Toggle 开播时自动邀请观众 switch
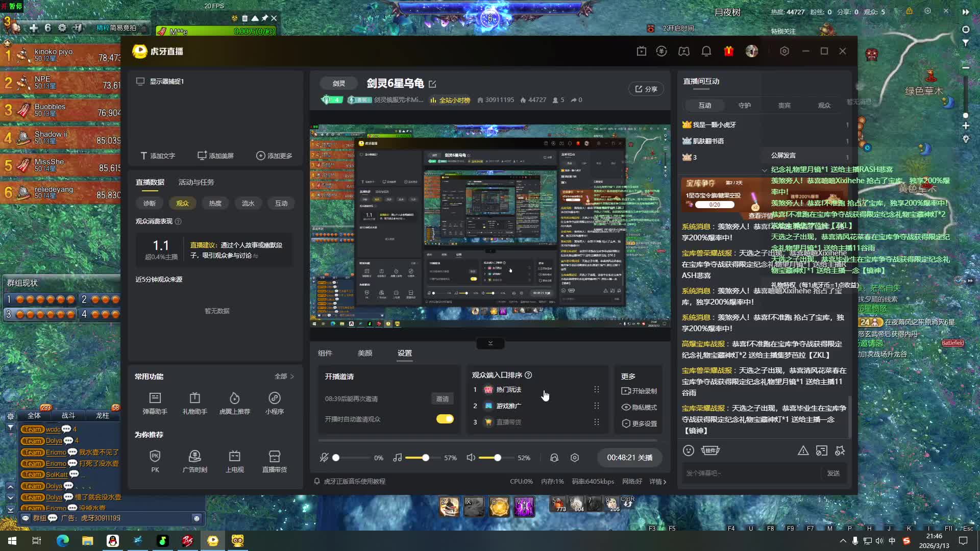The height and width of the screenshot is (551, 980). (x=445, y=419)
